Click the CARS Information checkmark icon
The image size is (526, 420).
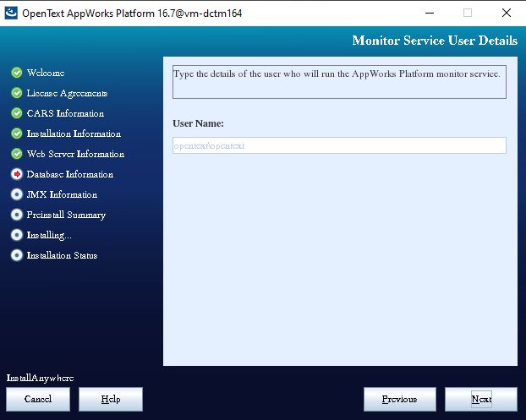pos(16,113)
